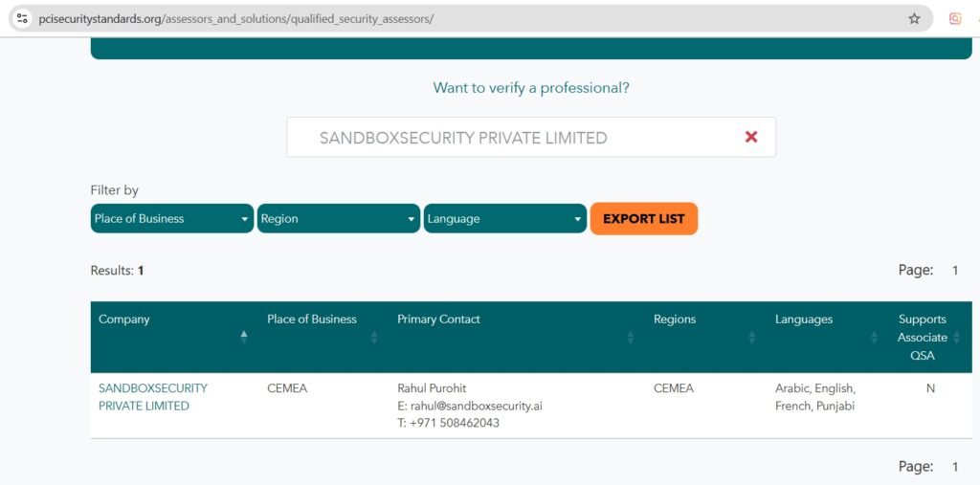Sort by Languages column arrows

point(875,337)
